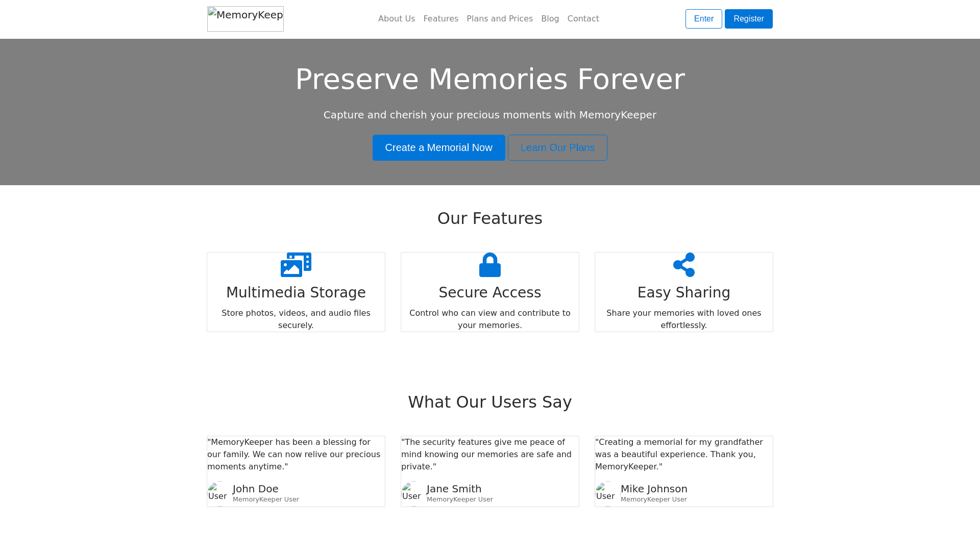980x551 pixels.
Task: Click Mike Johnson's user avatar
Action: (x=607, y=493)
